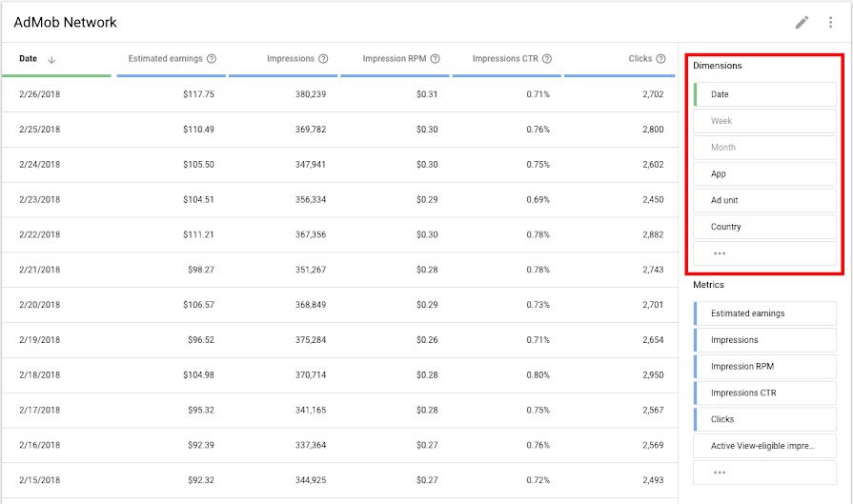
Task: Click the $105.50 earnings value
Action: point(198,164)
